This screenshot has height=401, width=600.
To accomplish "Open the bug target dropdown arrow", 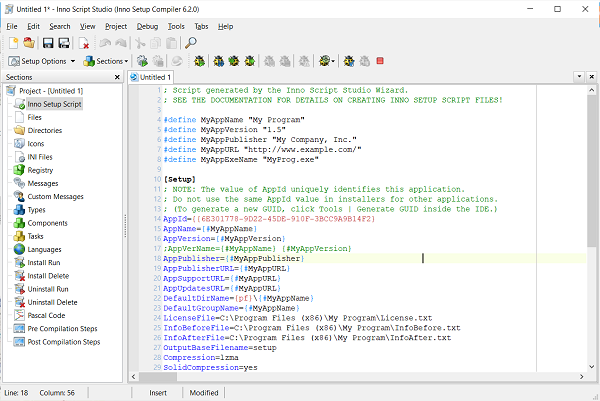I will tap(333, 61).
